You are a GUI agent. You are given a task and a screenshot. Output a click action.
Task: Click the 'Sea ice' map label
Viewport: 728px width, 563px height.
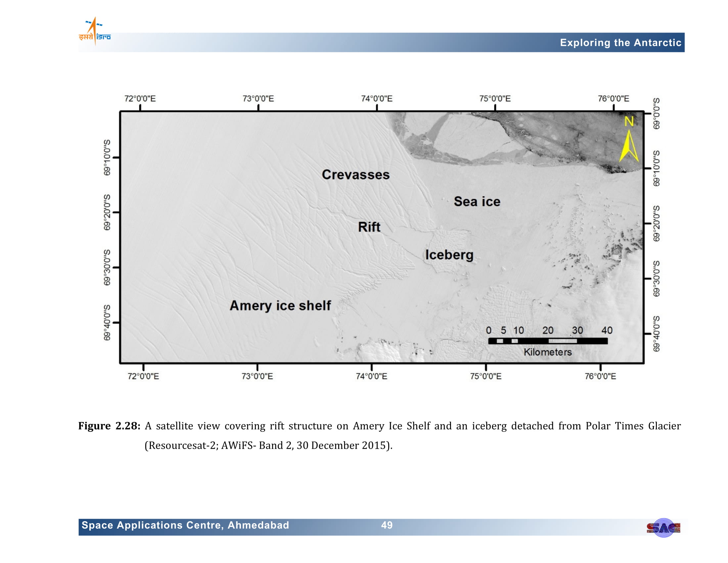tap(477, 201)
